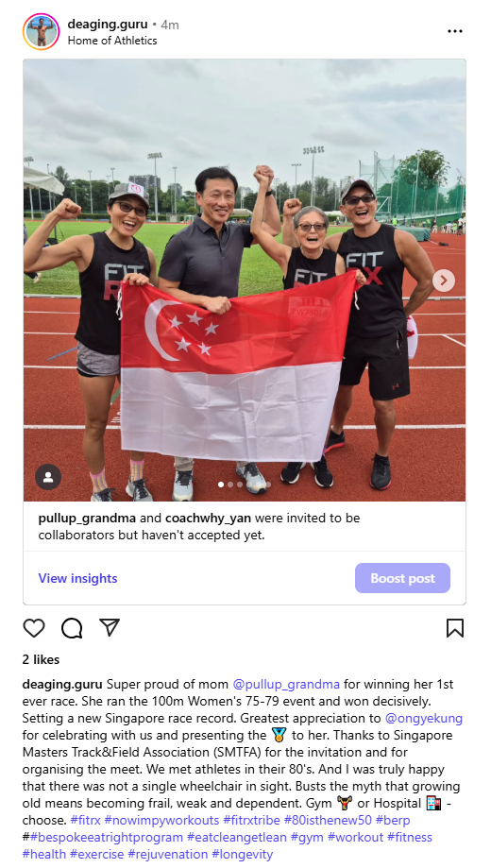Save the post with the bookmark icon

(x=455, y=628)
